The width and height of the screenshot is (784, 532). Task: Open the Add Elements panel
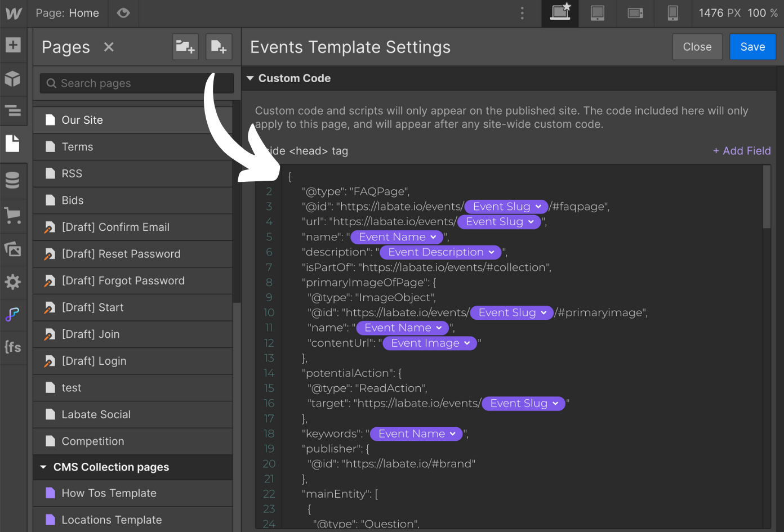click(x=13, y=45)
